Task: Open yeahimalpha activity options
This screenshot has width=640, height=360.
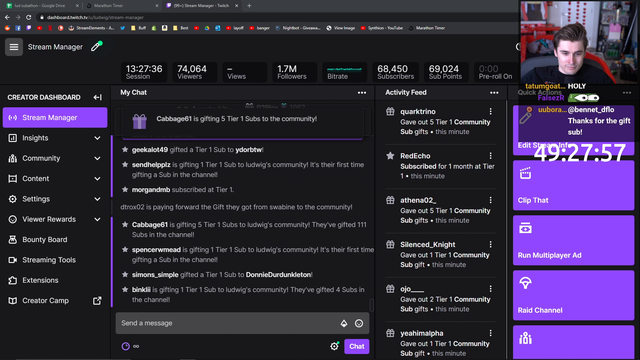Action: coord(491,333)
